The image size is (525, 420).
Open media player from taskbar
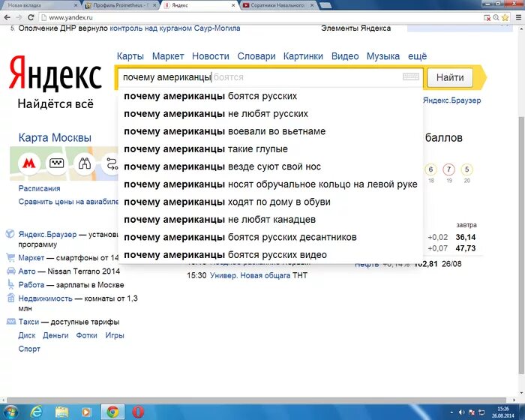85,412
